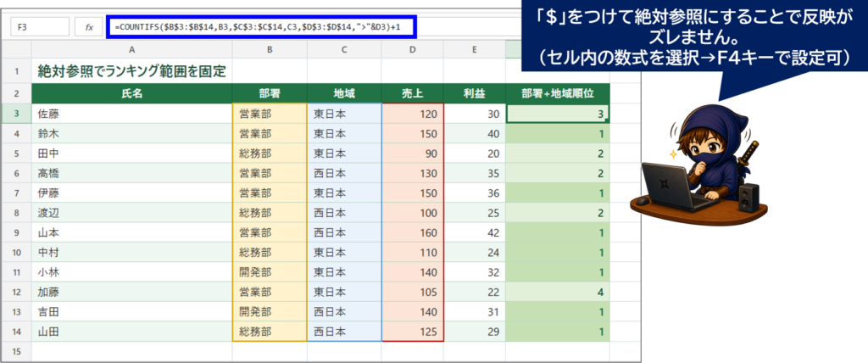Select the cell with name 鈴木
868x363 pixels.
[131, 133]
